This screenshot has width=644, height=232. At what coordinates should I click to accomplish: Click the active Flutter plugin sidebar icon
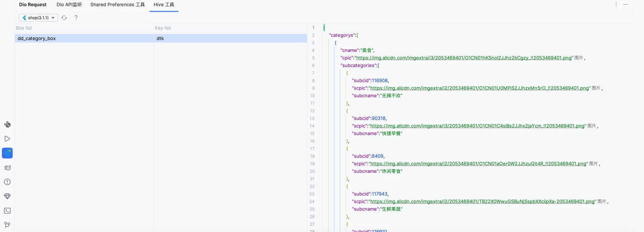[7, 153]
